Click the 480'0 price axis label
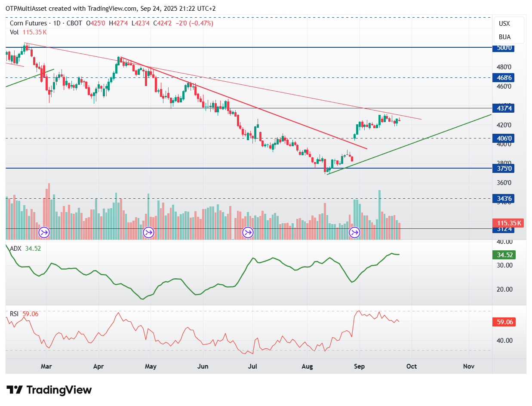The image size is (532, 406). 504,67
